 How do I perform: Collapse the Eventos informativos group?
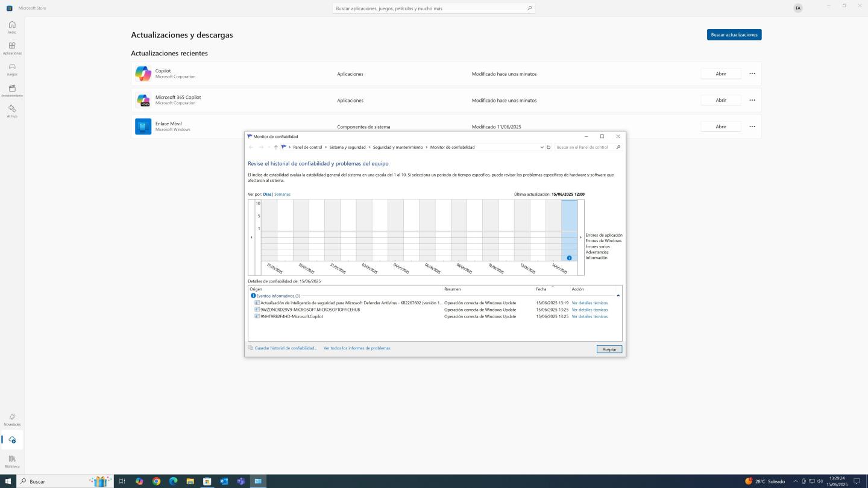click(618, 296)
